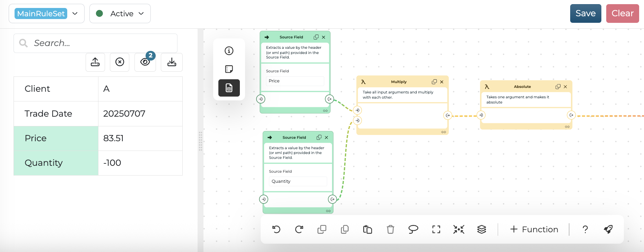Click the Save button
This screenshot has height=252, width=644.
[585, 13]
